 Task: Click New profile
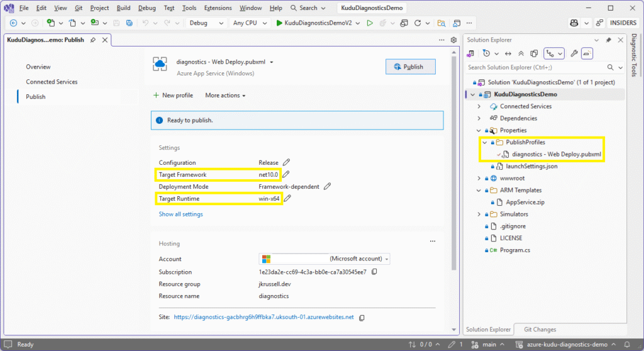tap(173, 96)
